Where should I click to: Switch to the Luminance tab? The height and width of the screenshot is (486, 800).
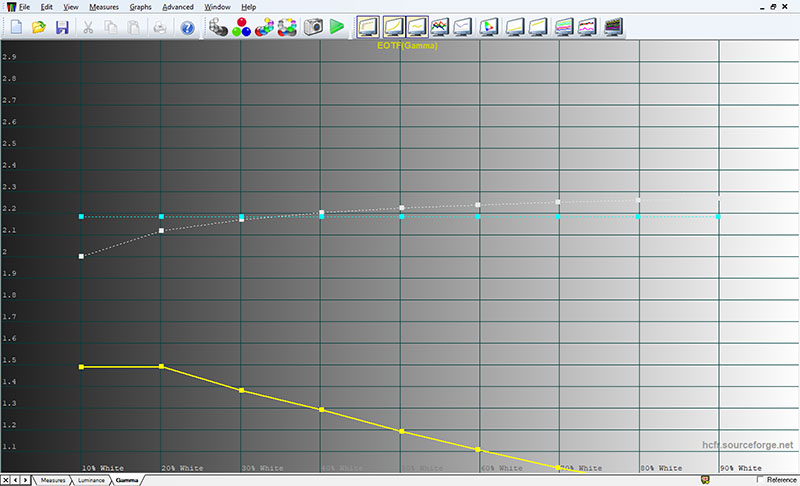[x=91, y=480]
